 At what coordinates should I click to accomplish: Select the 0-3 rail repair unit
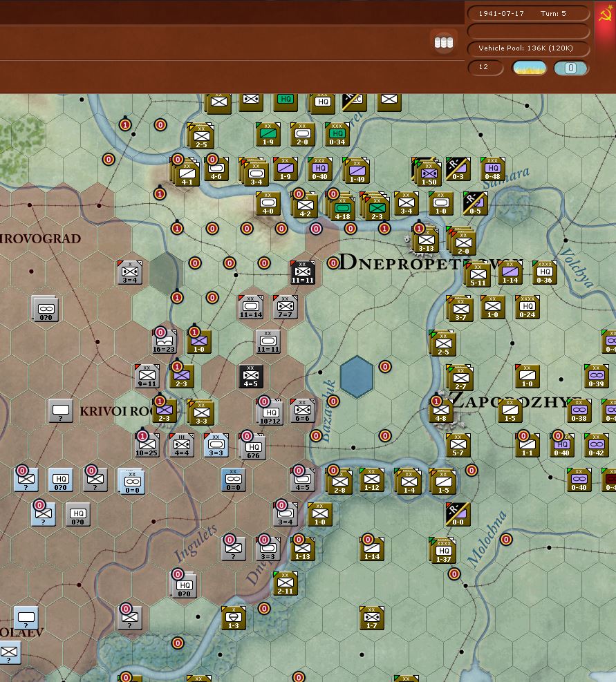click(x=458, y=169)
